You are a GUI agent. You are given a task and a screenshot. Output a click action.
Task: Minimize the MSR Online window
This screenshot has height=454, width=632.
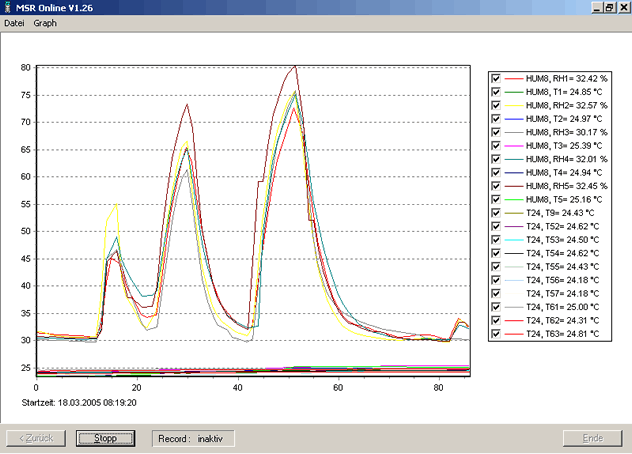598,7
